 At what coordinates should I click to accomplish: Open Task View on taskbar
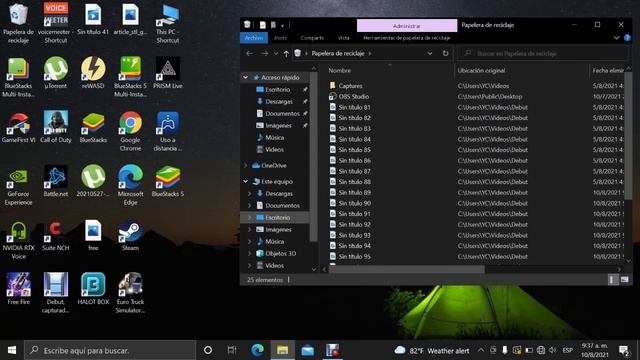click(232, 350)
